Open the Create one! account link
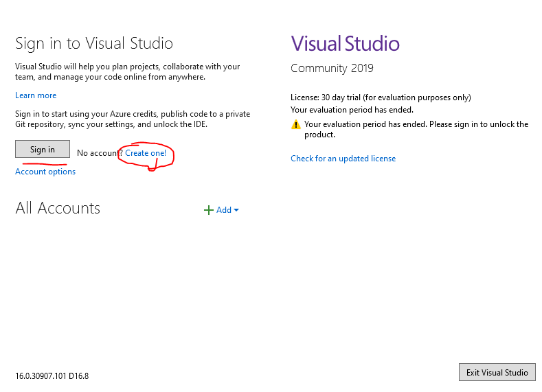The height and width of the screenshot is (392, 542). click(x=146, y=153)
